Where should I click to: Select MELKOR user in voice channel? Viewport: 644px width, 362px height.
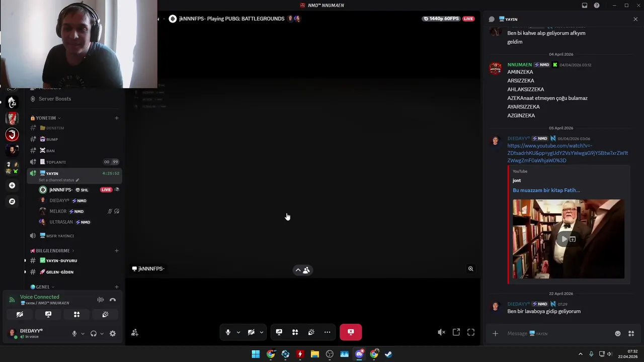tap(79, 211)
